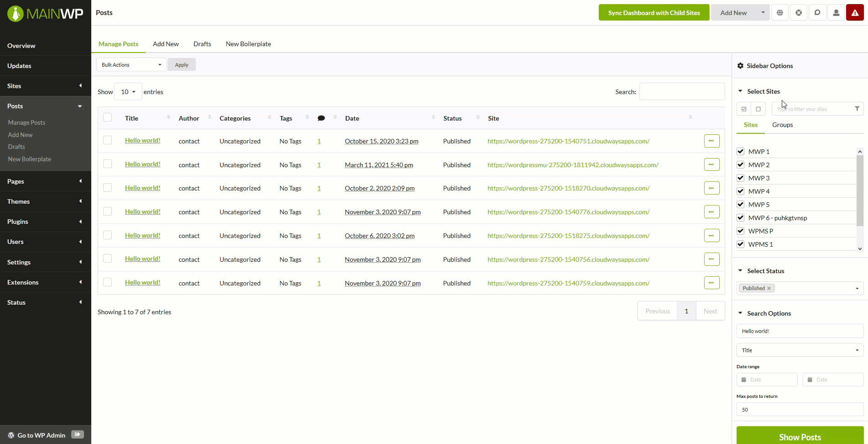
Task: Open the Bulk Actions dropdown
Action: click(131, 64)
